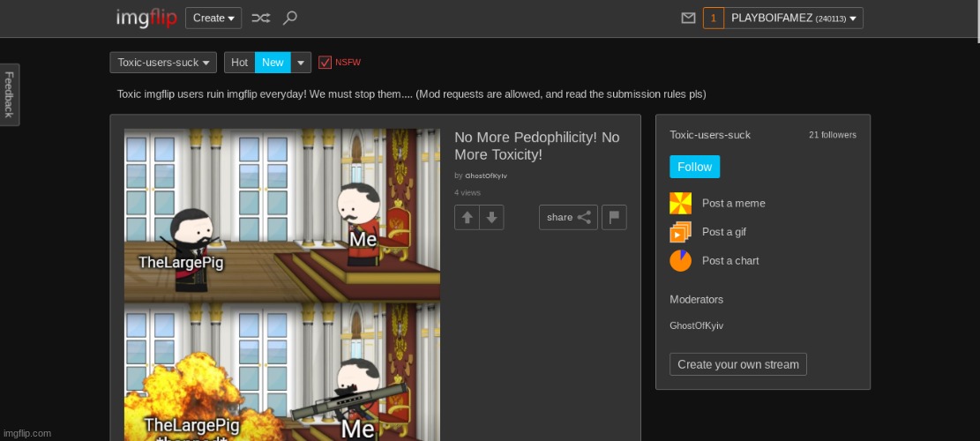Click the Post a chart pie icon
Screen dimensions: 980x441
point(680,261)
